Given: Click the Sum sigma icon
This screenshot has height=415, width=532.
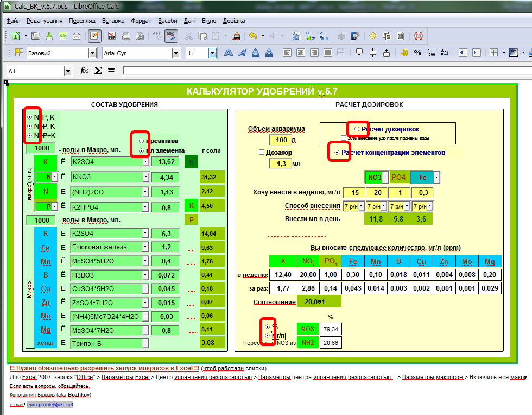Looking at the screenshot, I should [x=98, y=71].
